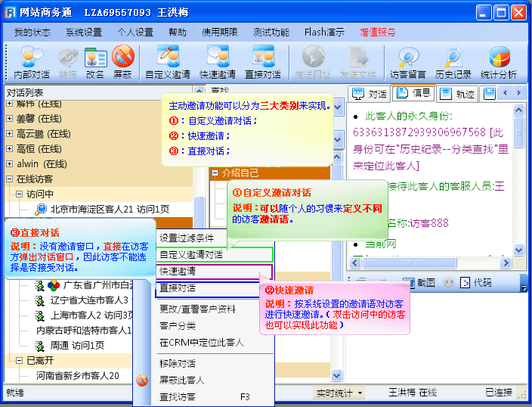Switch to the 对话 tab
The width and height of the screenshot is (532, 407).
370,94
